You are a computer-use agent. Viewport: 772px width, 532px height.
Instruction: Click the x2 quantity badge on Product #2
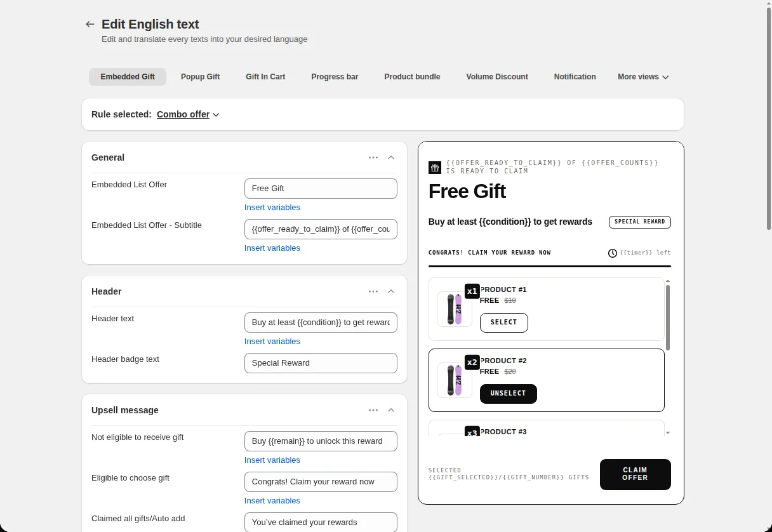pos(472,362)
